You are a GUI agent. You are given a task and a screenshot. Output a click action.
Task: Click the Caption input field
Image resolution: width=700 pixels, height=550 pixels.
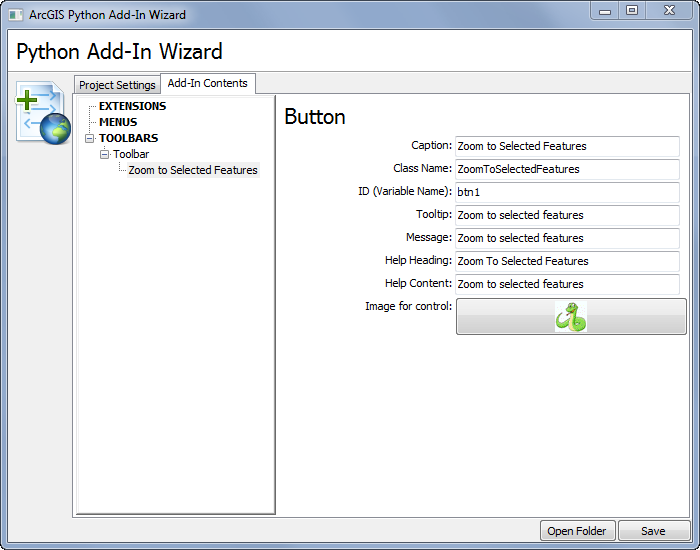pyautogui.click(x=567, y=146)
